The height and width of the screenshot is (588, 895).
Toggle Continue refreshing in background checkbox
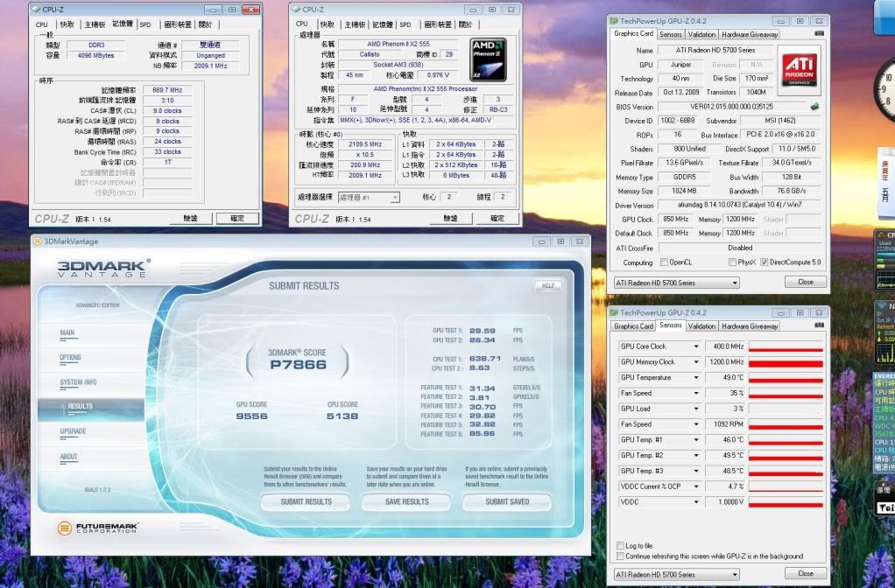620,556
